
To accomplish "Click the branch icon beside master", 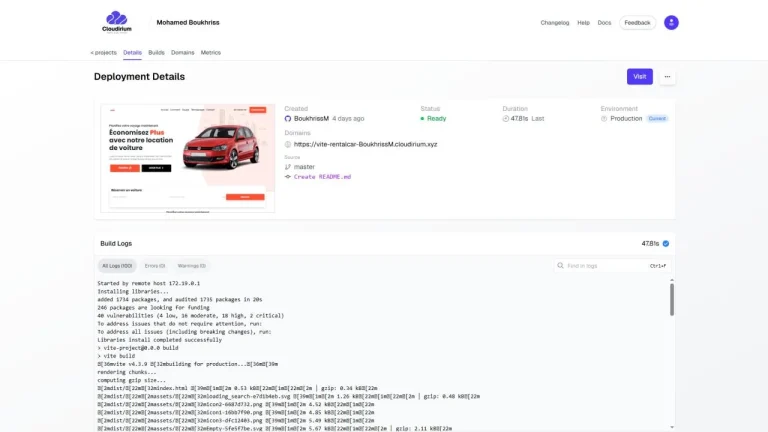I will click(288, 167).
